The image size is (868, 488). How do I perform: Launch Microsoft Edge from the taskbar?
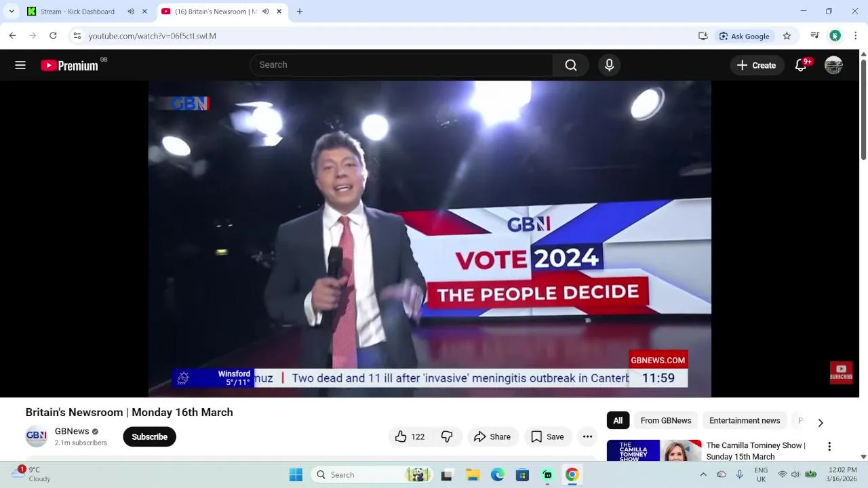point(498,475)
